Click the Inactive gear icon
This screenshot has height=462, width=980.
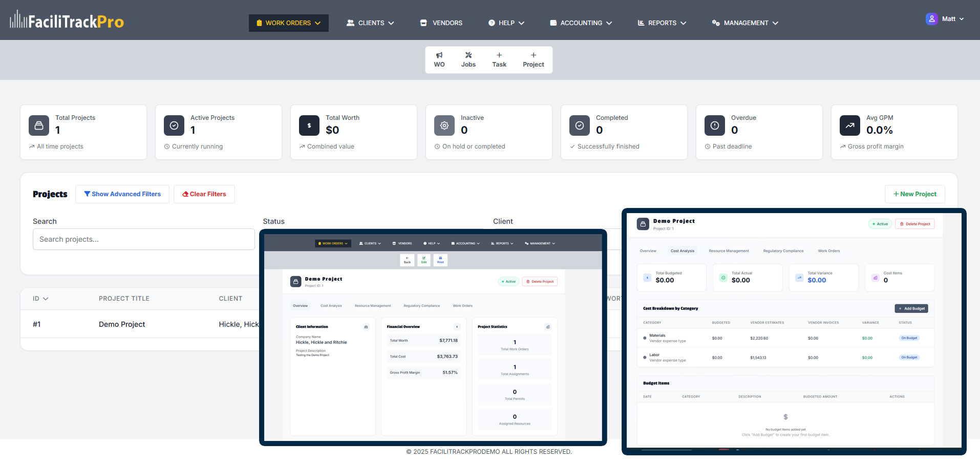click(x=444, y=125)
